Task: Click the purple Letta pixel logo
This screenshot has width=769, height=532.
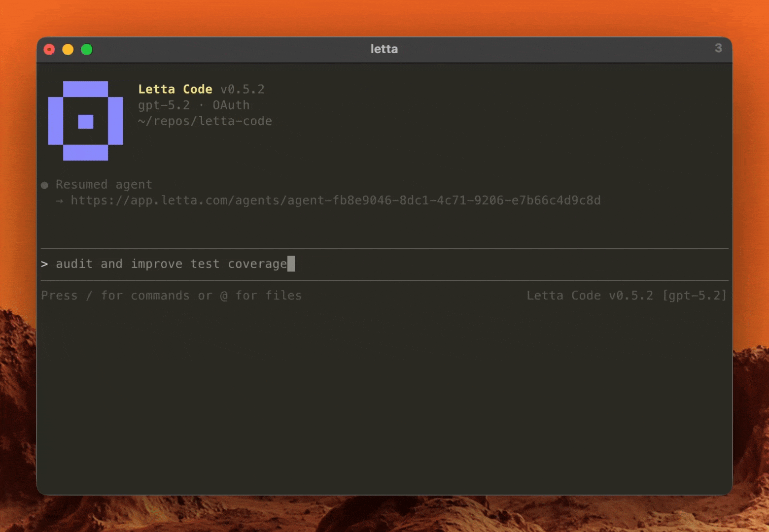Action: (x=85, y=121)
